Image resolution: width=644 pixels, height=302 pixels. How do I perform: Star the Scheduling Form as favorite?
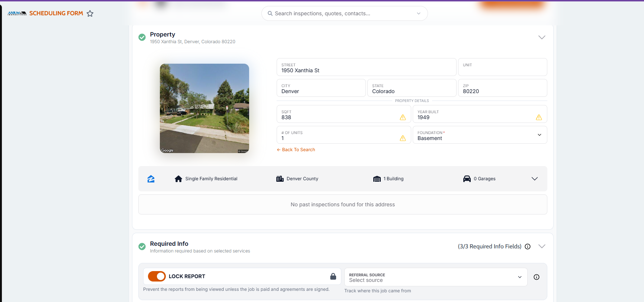[90, 13]
